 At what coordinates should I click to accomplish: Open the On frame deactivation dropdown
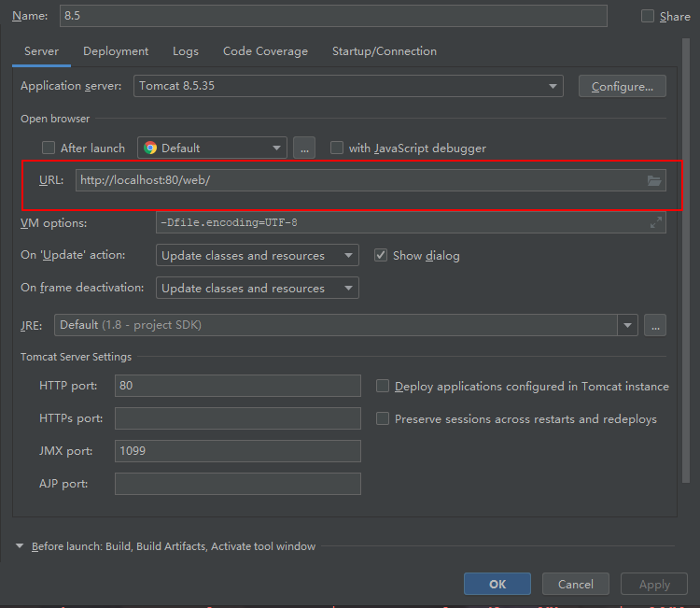point(258,288)
